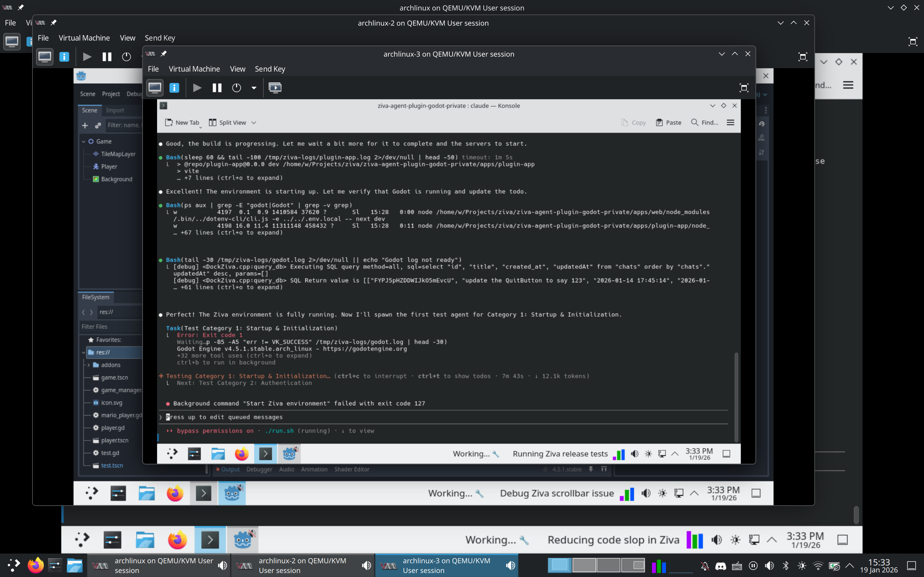Click the volume icon in the system tray
924x577 pixels.
pyautogui.click(x=770, y=565)
